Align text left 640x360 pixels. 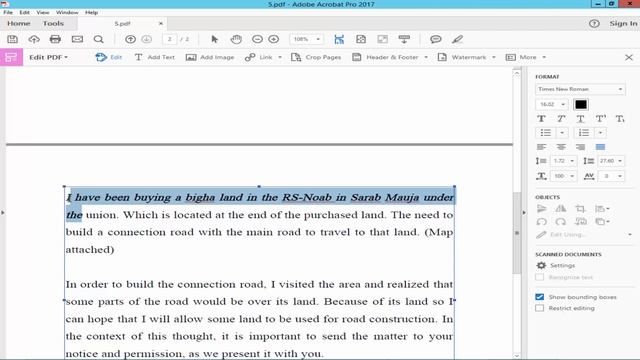click(x=541, y=147)
